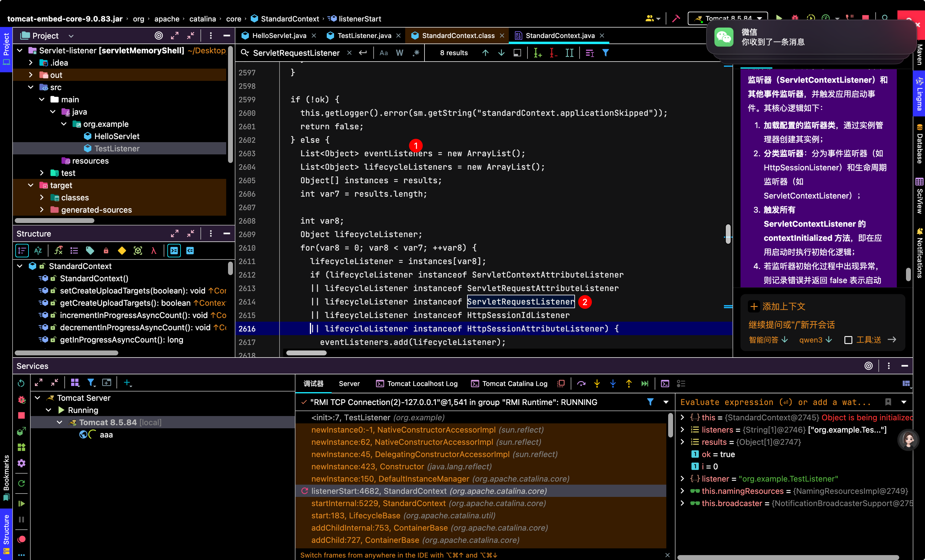Click the search results filter funnel icon
This screenshot has width=925, height=560.
pos(606,53)
